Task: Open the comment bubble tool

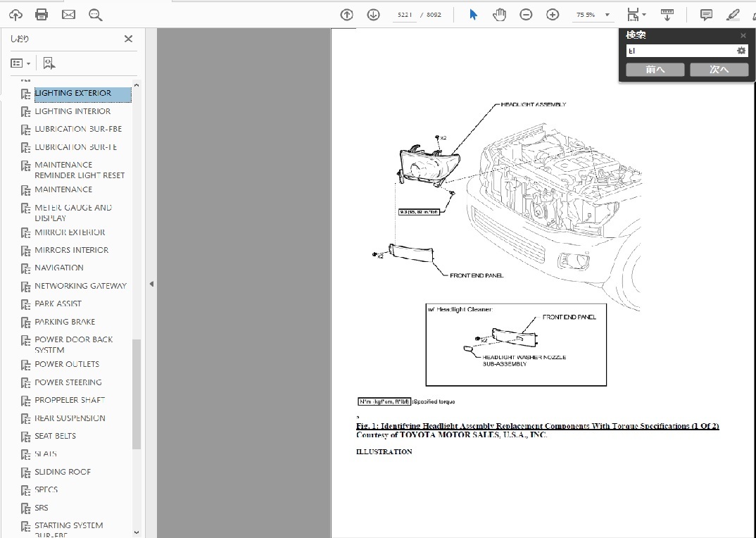Action: (x=706, y=15)
